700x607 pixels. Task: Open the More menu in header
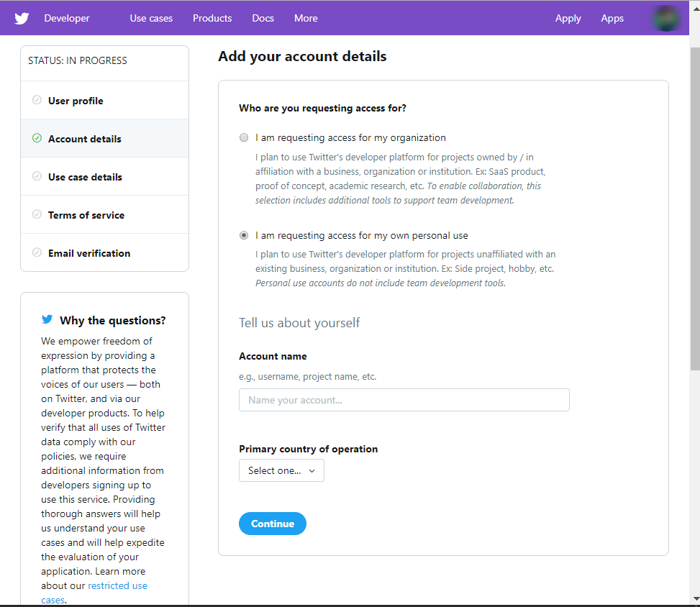pyautogui.click(x=306, y=18)
